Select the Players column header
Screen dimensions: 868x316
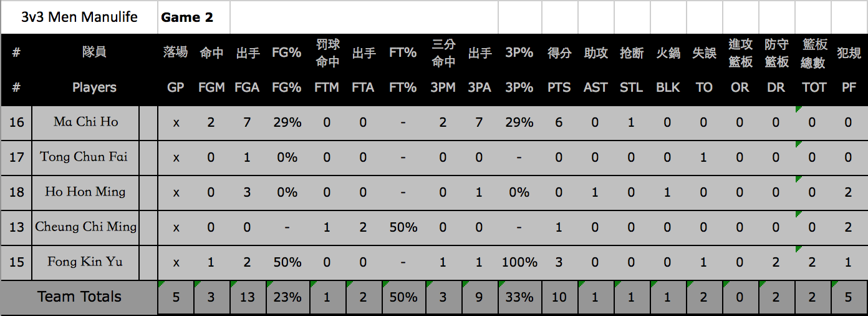(94, 88)
